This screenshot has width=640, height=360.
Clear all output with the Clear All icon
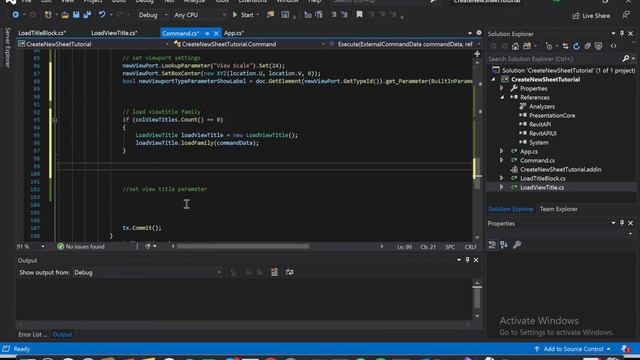point(274,272)
